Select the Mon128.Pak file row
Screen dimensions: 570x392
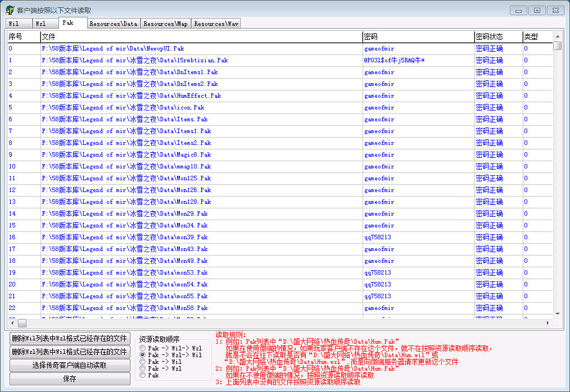pos(280,202)
